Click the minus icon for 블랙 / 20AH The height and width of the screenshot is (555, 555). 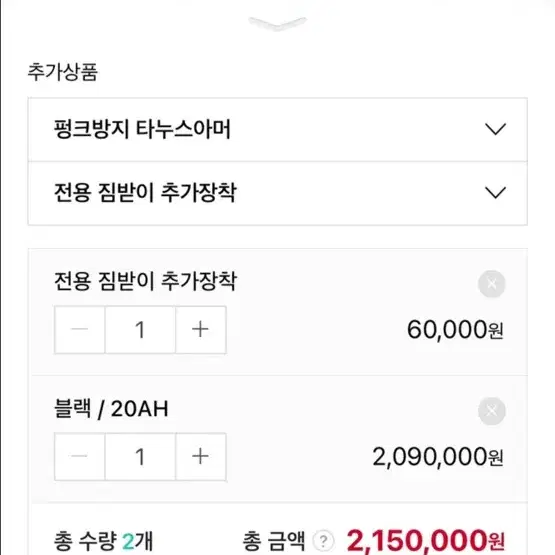point(80,456)
